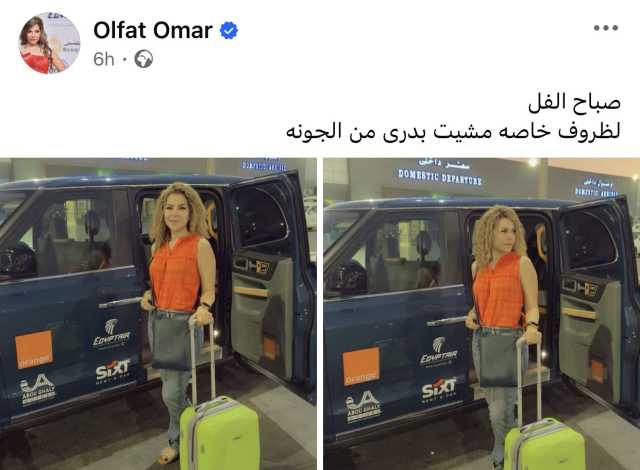Open Olfat Omar's round profile picture
This screenshot has width=640, height=470.
pos(49,43)
